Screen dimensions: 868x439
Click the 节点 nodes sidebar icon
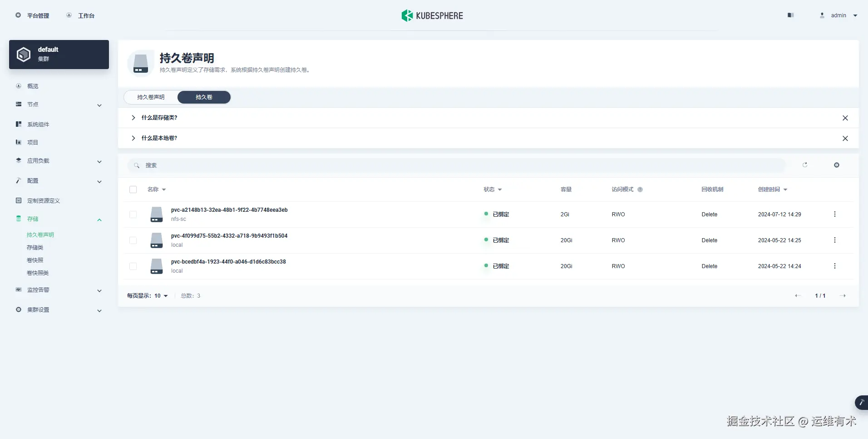coord(19,104)
